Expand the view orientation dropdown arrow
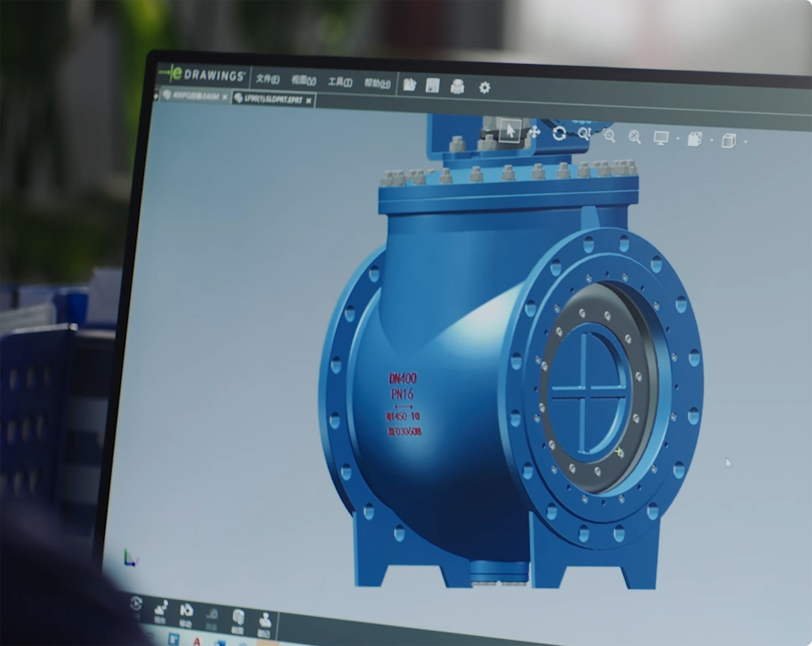Screen dimensions: 812x646 (712, 140)
